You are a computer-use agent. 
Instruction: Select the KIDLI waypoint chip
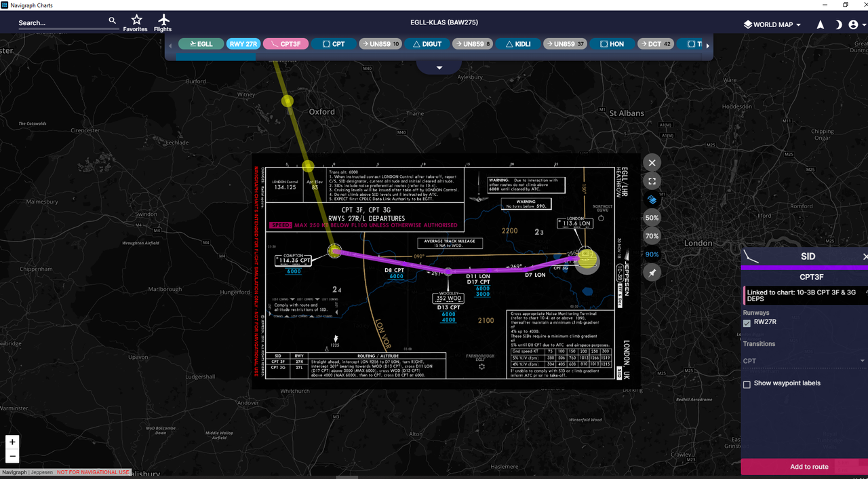coord(518,44)
